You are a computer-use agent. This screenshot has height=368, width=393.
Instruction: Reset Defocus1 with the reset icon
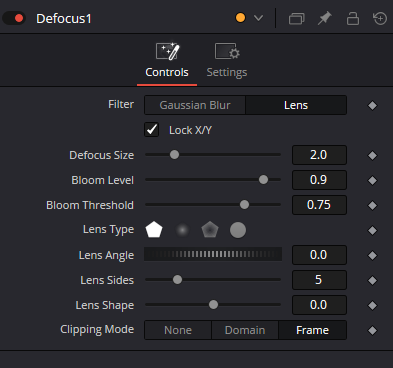(380, 18)
